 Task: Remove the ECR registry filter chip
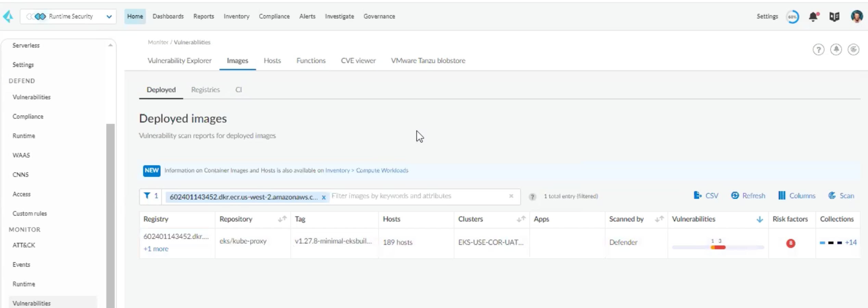click(324, 197)
